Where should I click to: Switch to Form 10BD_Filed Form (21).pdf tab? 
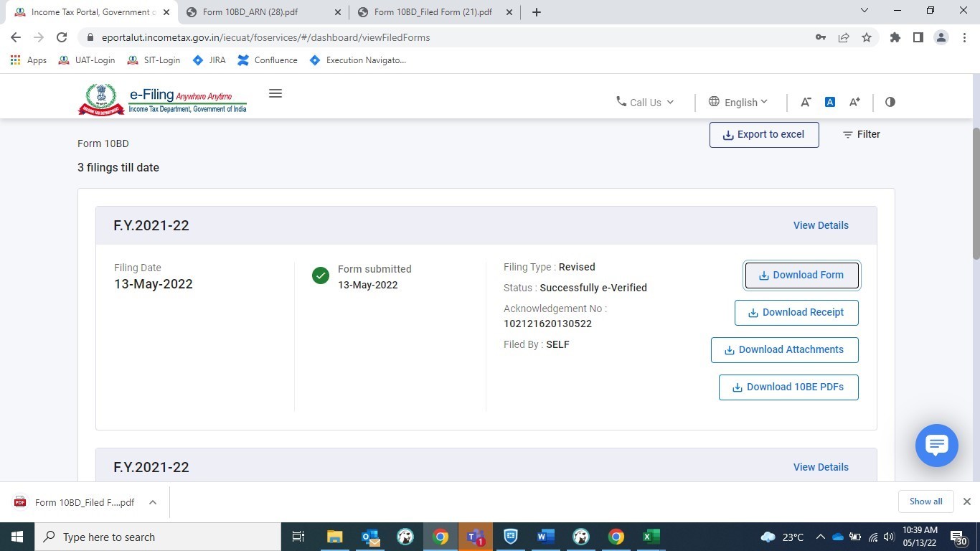point(433,12)
